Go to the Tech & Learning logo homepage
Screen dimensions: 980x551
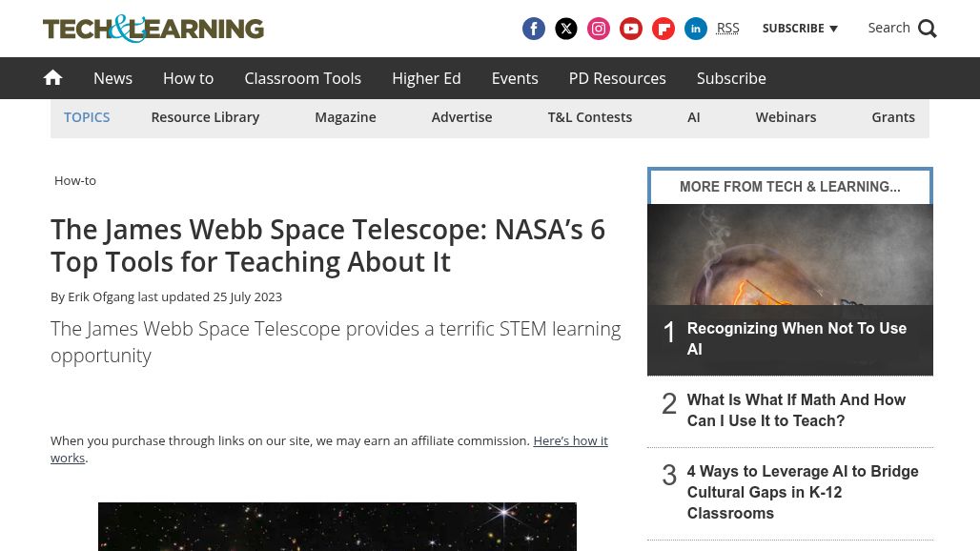153,29
